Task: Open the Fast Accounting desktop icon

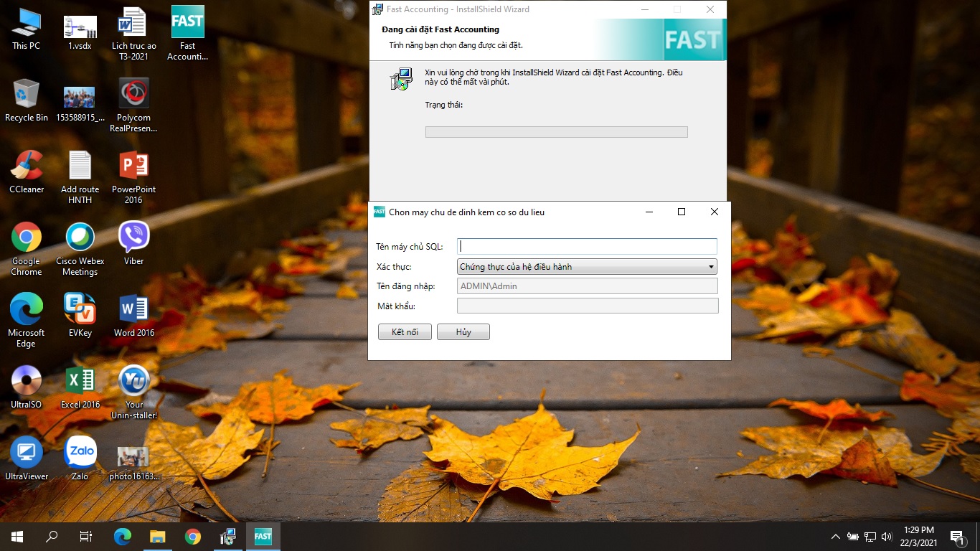Action: (x=187, y=24)
